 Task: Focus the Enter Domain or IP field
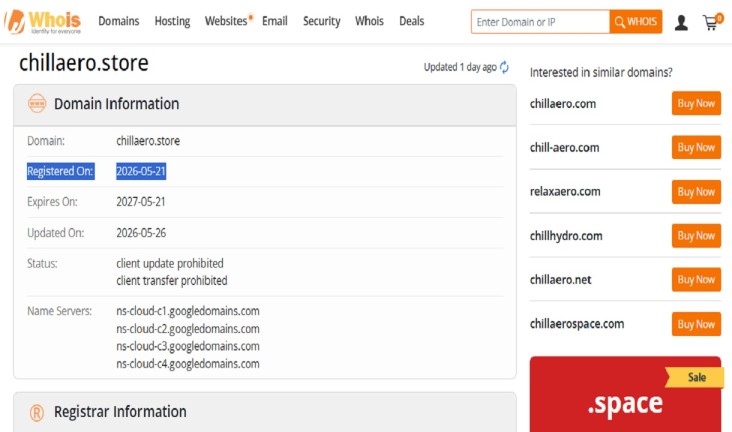540,21
